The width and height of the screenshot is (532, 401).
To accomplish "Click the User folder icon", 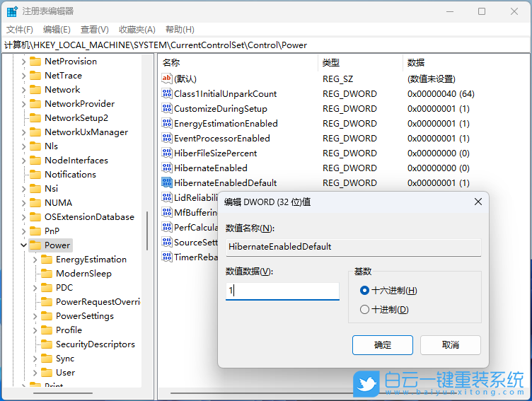I will coord(47,373).
